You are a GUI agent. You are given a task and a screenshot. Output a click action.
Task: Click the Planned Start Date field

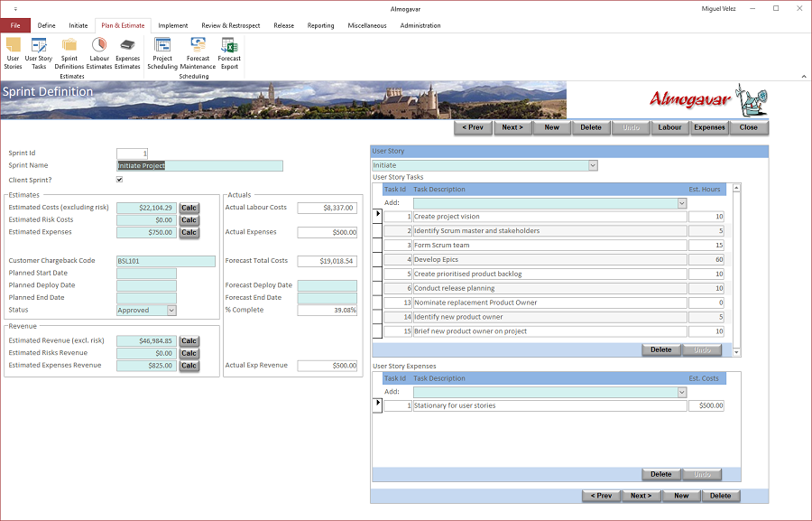(146, 274)
